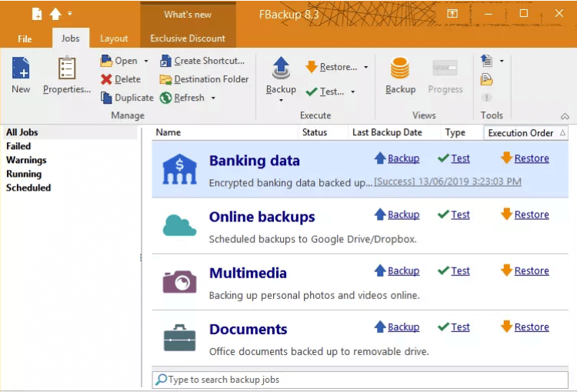Refresh the job list
Image resolution: width=577 pixels, height=392 pixels.
pyautogui.click(x=182, y=98)
